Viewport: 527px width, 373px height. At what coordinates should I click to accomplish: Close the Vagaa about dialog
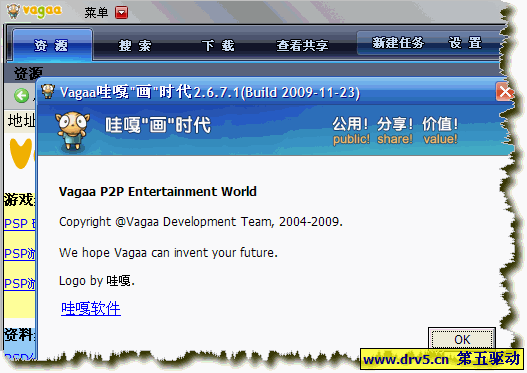click(505, 91)
